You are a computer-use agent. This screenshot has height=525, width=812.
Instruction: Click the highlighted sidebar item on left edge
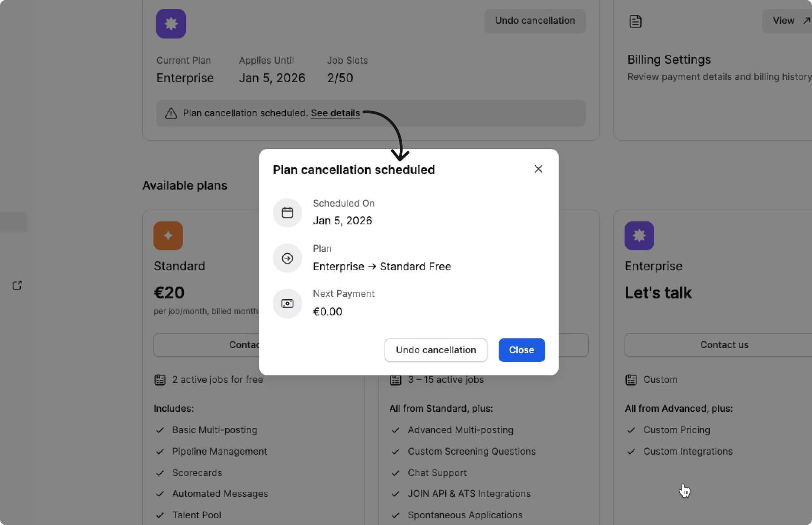(13, 221)
